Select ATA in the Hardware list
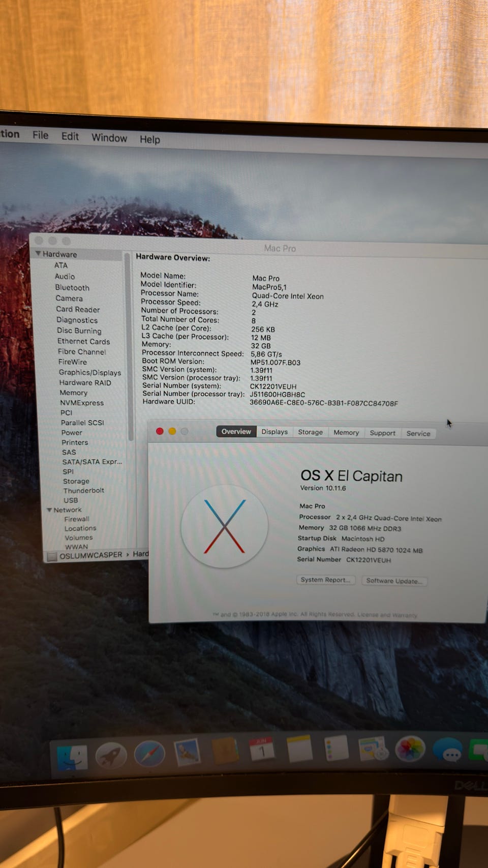The width and height of the screenshot is (488, 868). click(61, 265)
